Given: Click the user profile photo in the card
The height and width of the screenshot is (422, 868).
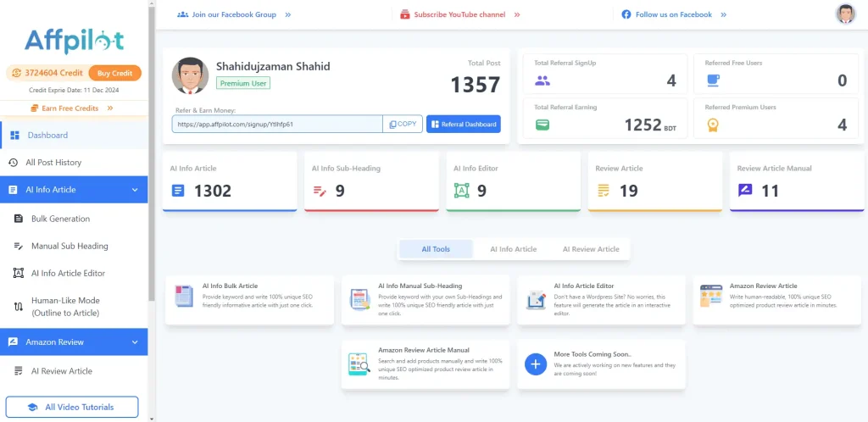Looking at the screenshot, I should click(190, 75).
